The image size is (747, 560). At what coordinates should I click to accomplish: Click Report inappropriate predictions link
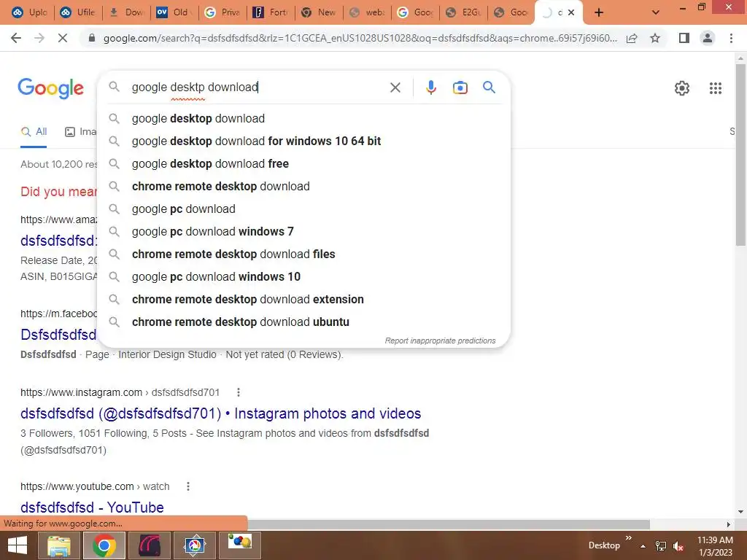tap(440, 341)
